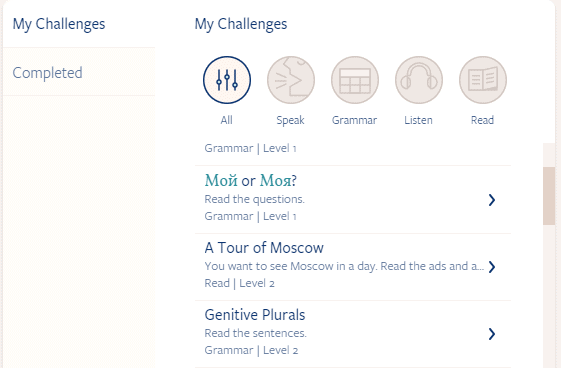The height and width of the screenshot is (368, 561).
Task: Filter challenges by Read book icon
Action: (x=483, y=80)
